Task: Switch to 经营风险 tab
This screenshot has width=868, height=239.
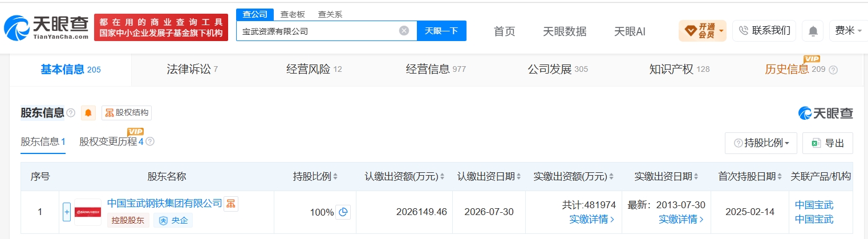Action: [x=314, y=70]
